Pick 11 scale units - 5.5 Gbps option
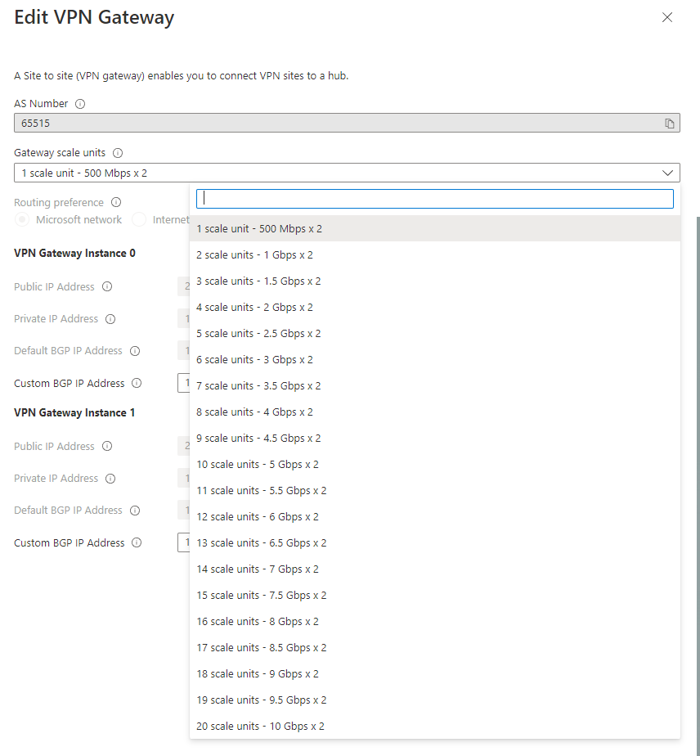 point(435,491)
